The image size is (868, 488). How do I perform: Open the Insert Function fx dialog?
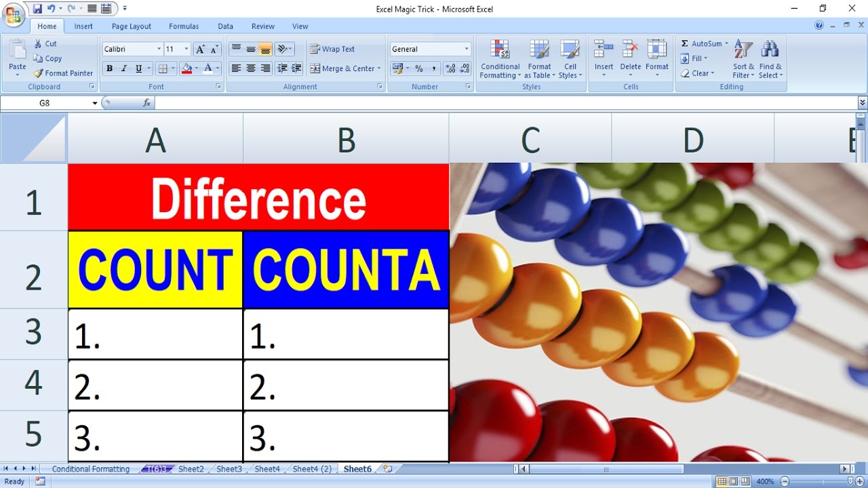click(x=146, y=103)
